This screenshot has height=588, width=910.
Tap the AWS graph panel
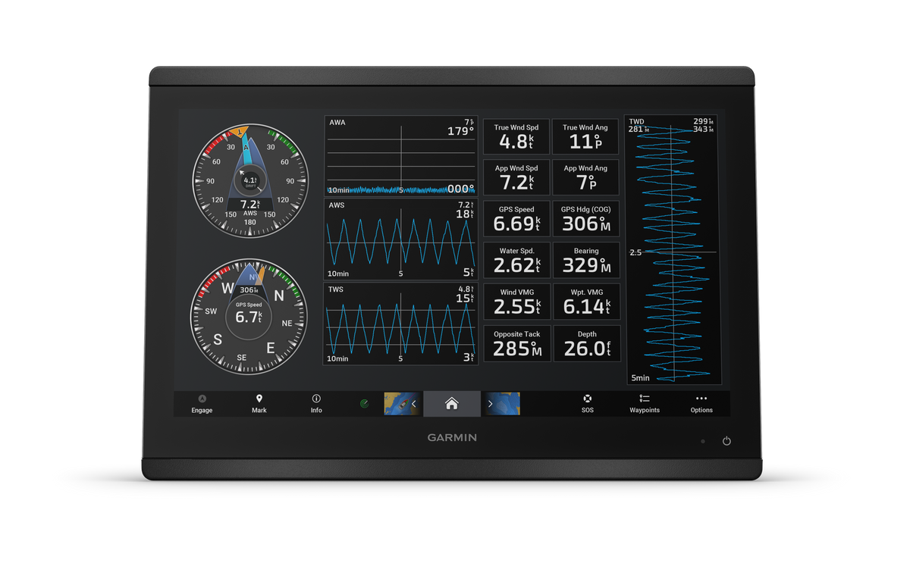[401, 240]
